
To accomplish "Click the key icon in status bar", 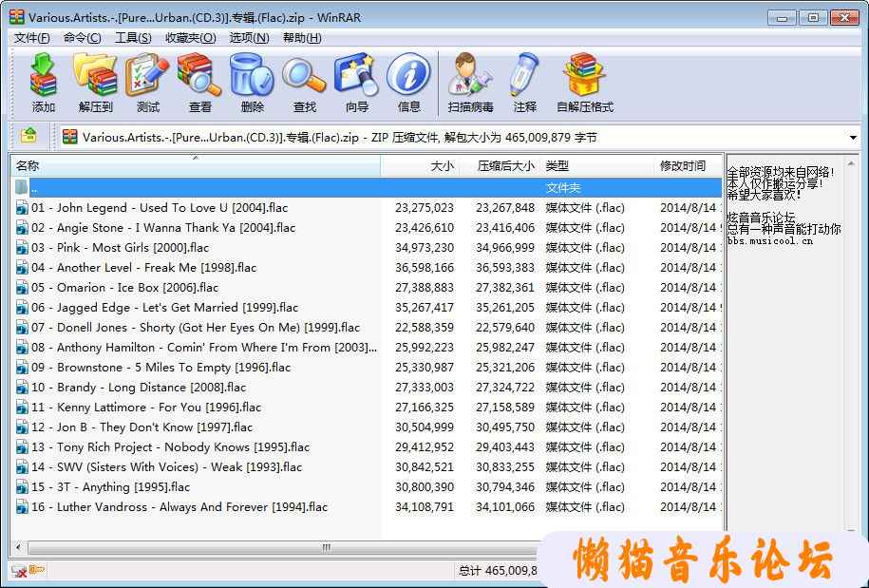I will point(37,570).
